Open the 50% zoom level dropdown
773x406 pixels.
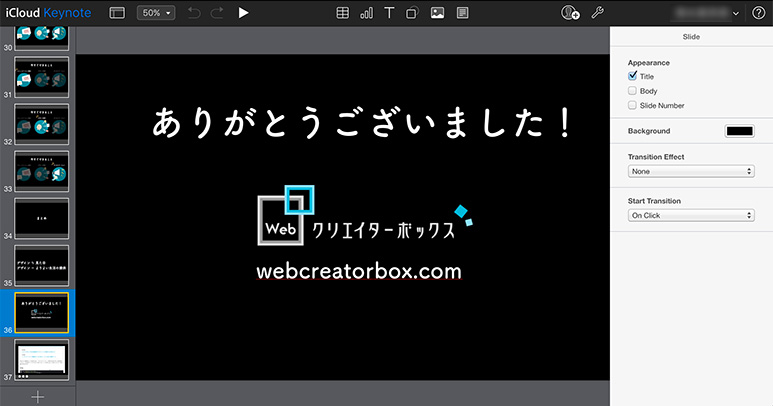(x=156, y=13)
